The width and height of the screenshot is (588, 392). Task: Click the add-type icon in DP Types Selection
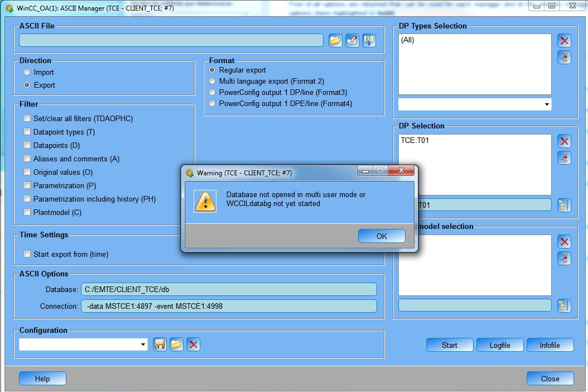tap(564, 57)
